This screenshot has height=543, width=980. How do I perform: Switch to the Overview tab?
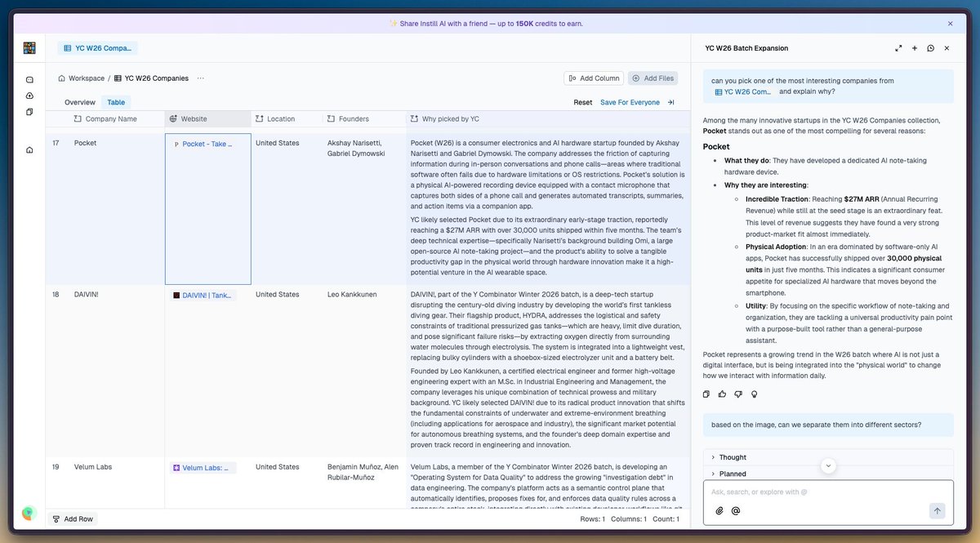[x=80, y=102]
